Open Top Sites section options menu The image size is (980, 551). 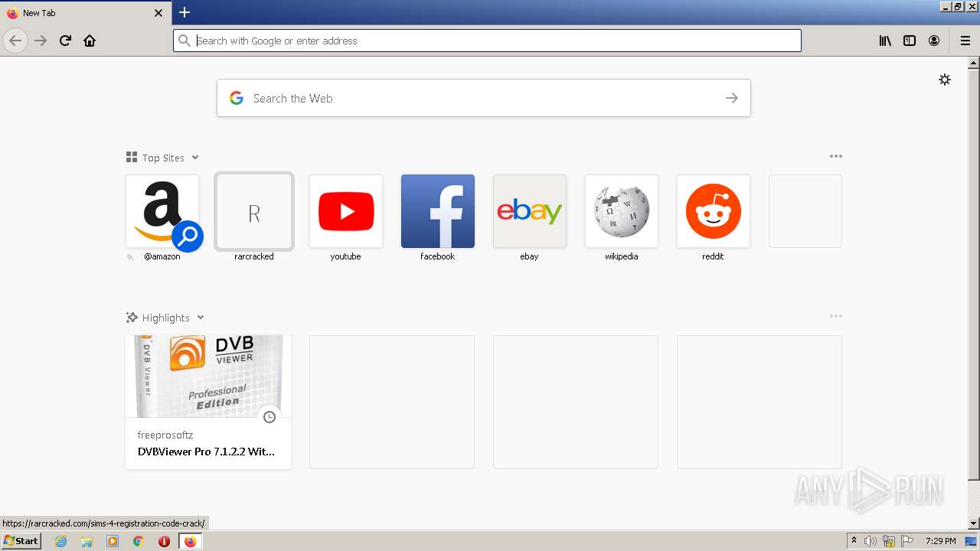[x=836, y=156]
